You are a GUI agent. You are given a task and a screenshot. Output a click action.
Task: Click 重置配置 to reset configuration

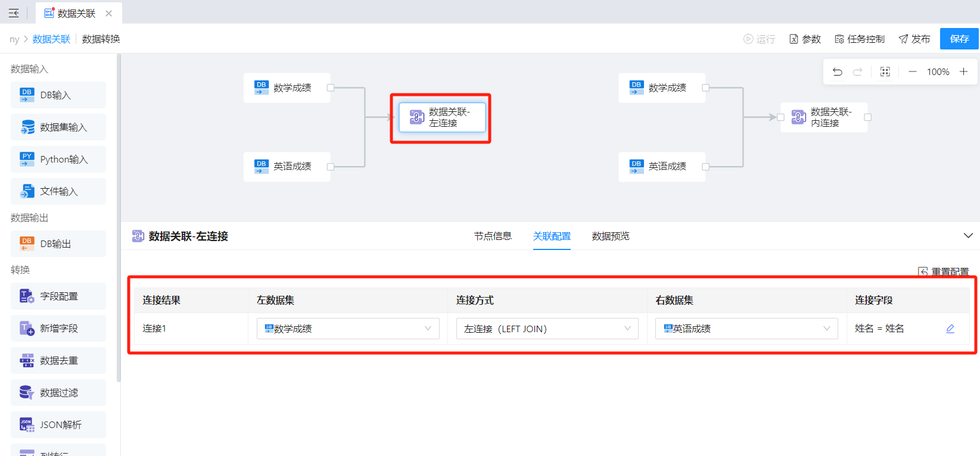tap(944, 271)
